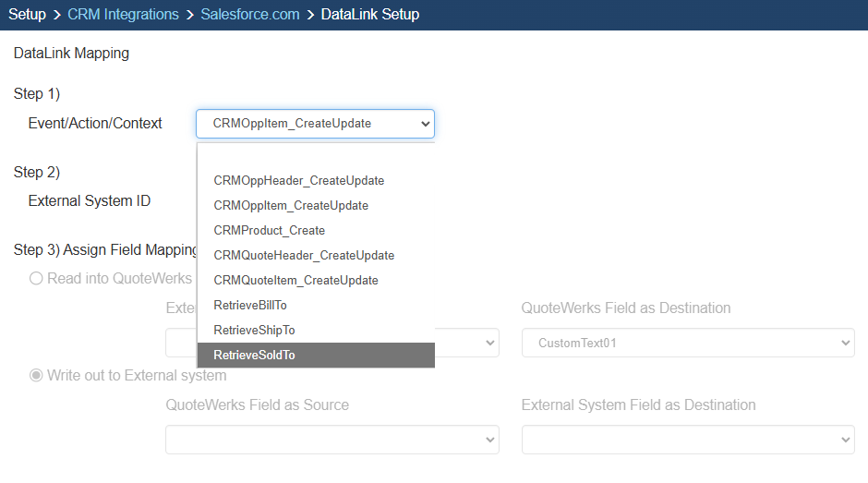This screenshot has width=868, height=483.
Task: Click DataLink Setup breadcrumb text
Action: [x=369, y=15]
